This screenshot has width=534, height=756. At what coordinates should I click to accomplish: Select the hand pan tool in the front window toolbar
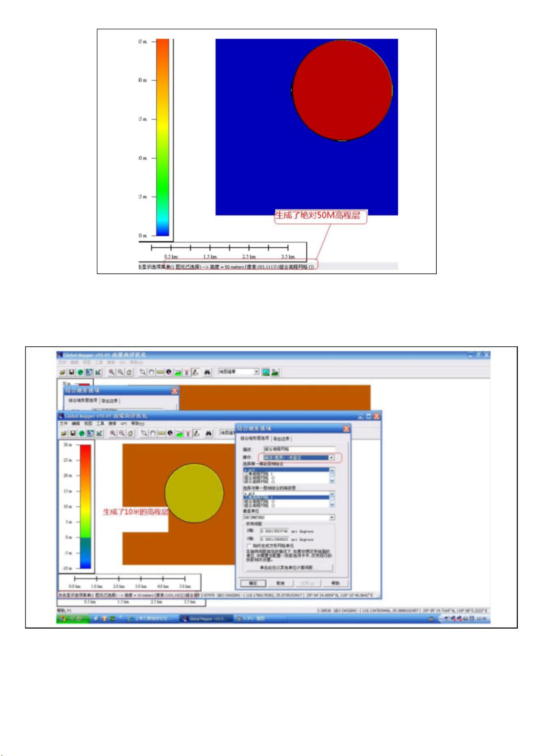click(152, 433)
